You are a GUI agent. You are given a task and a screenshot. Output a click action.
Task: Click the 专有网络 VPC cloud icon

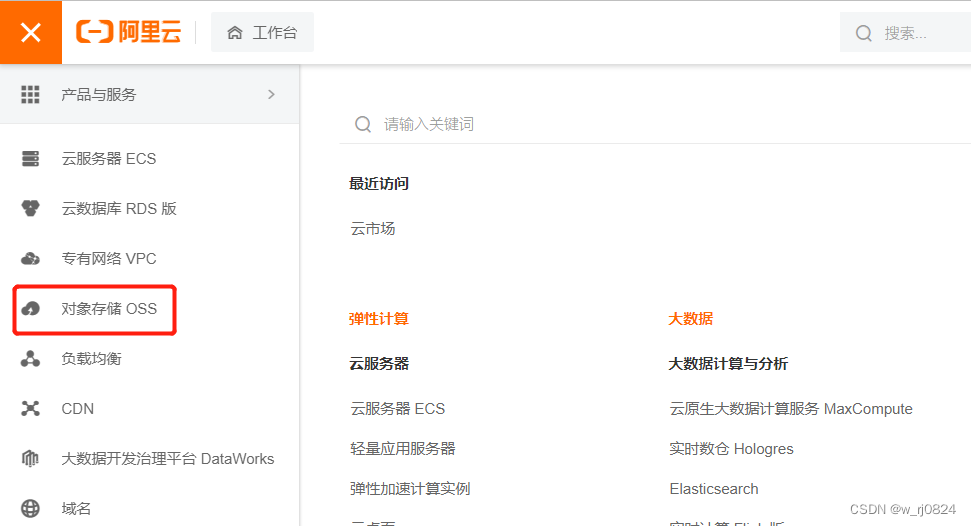(30, 258)
